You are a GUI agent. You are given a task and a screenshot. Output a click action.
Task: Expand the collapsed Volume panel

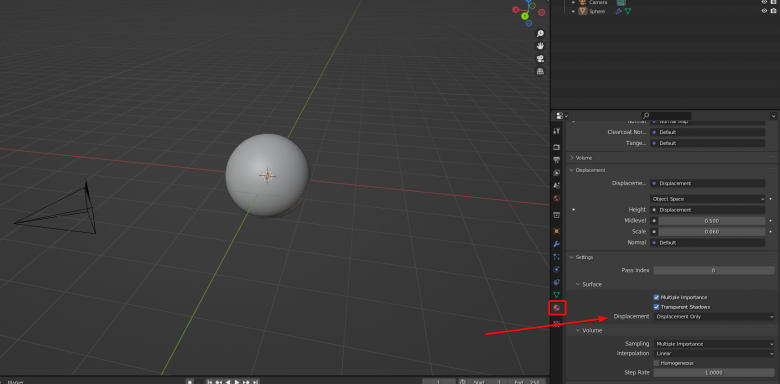[x=583, y=158]
